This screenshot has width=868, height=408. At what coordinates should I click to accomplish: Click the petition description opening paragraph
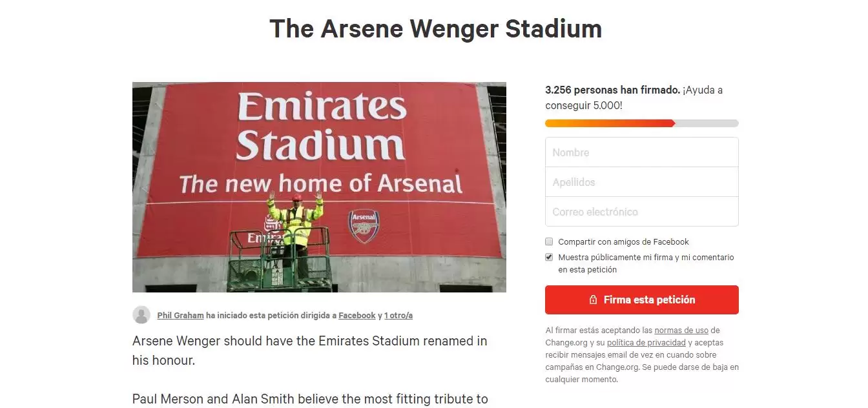(x=309, y=350)
